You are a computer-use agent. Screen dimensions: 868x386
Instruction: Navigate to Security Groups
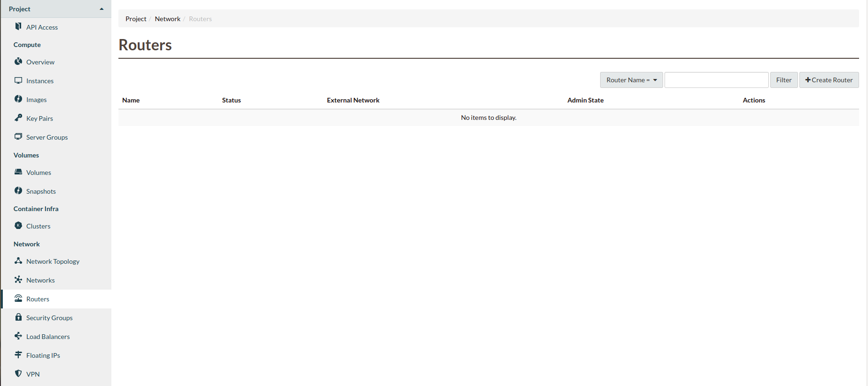pos(49,318)
